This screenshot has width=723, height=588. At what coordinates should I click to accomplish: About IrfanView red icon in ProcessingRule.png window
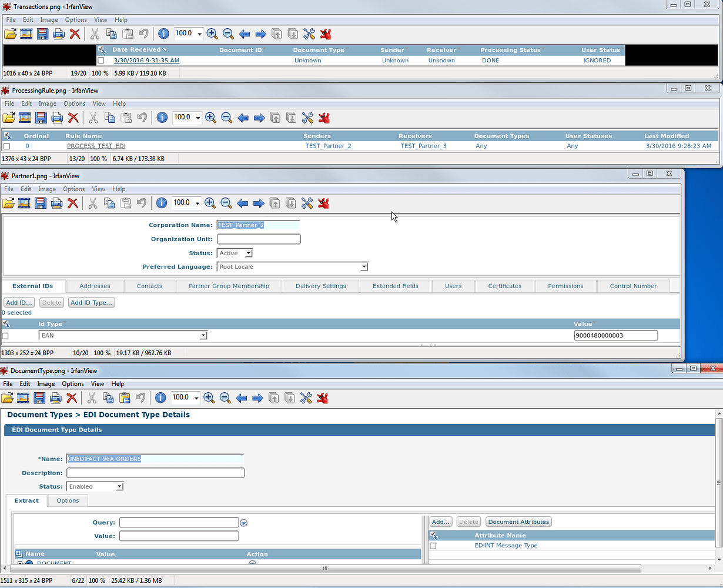coord(324,118)
